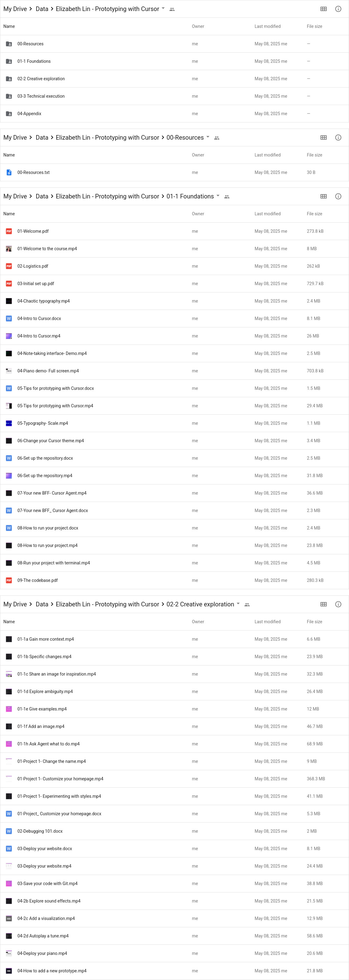Screen dimensions: 349x980
Task: Open info panel for 00-Resources section
Action: point(338,138)
